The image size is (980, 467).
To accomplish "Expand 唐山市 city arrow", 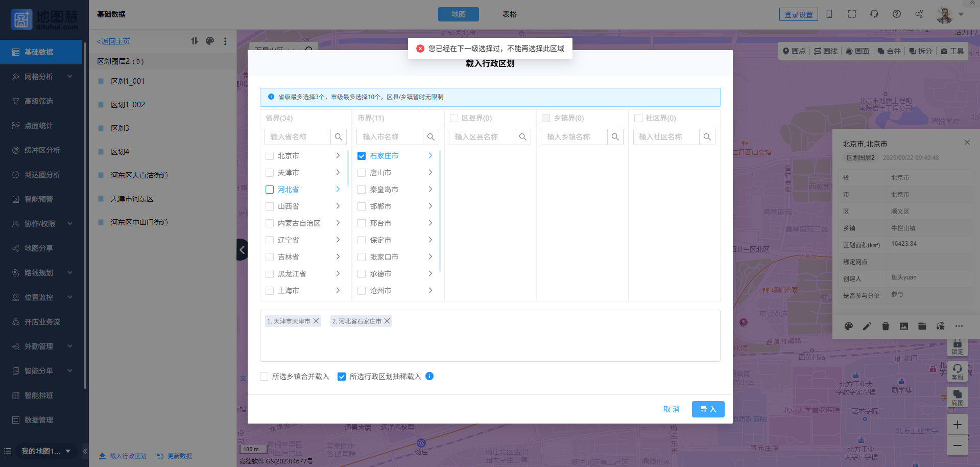I will point(430,173).
